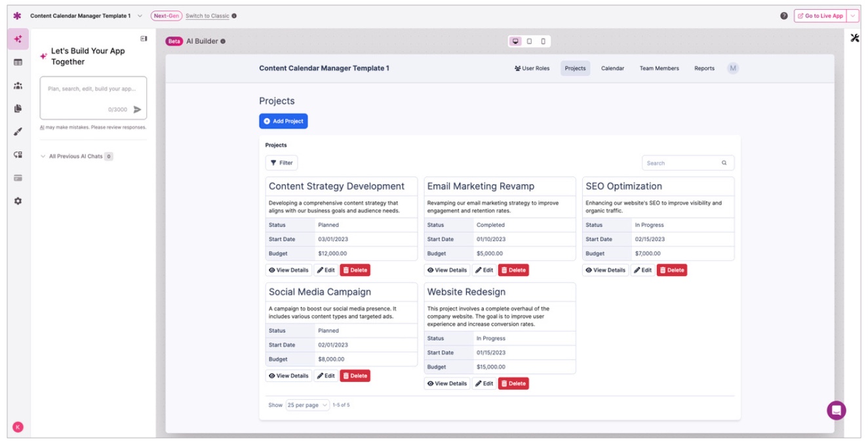Select the paintbrush design icon
868x443 pixels.
pos(18,132)
